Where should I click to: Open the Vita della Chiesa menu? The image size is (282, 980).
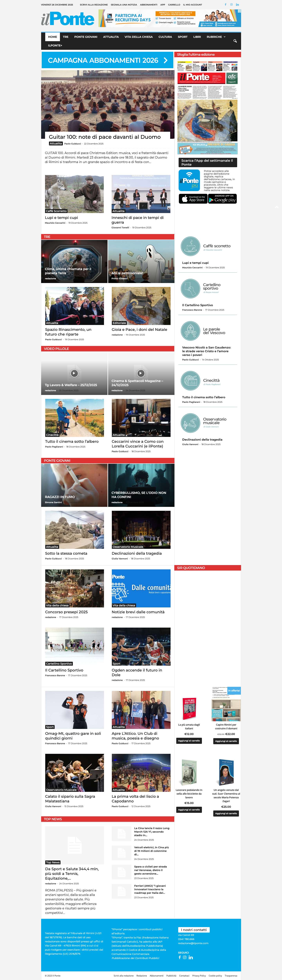[138, 37]
